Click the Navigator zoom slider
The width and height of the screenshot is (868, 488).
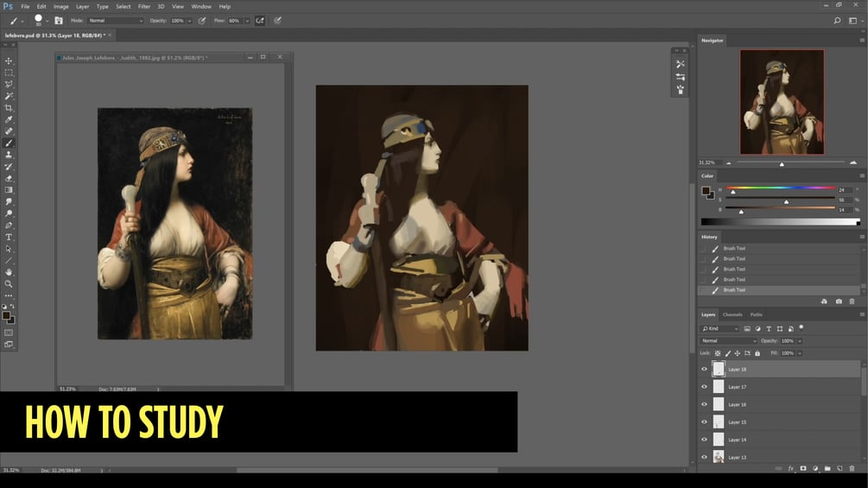coord(790,162)
